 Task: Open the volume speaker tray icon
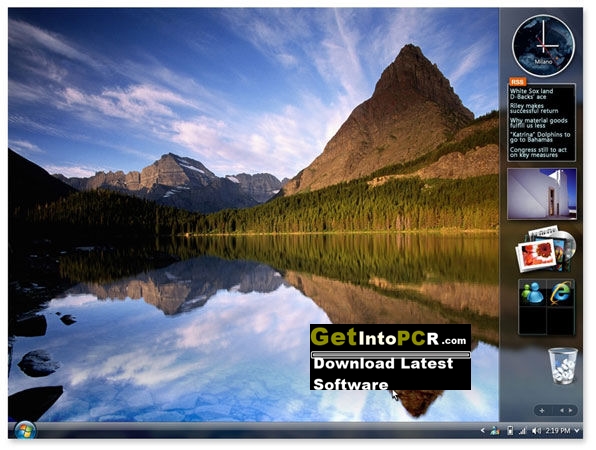tap(536, 431)
